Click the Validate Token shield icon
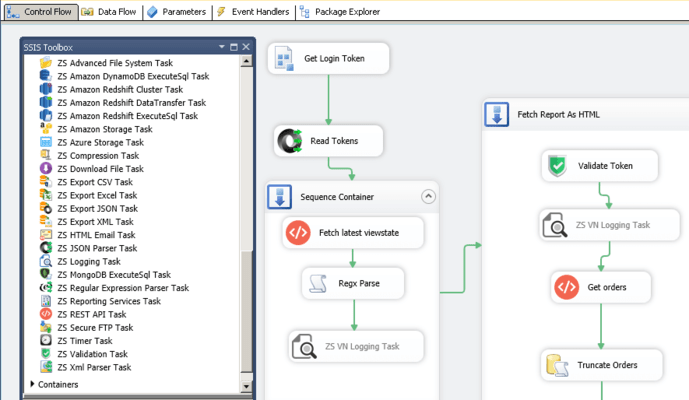This screenshot has width=689, height=400. [558, 166]
